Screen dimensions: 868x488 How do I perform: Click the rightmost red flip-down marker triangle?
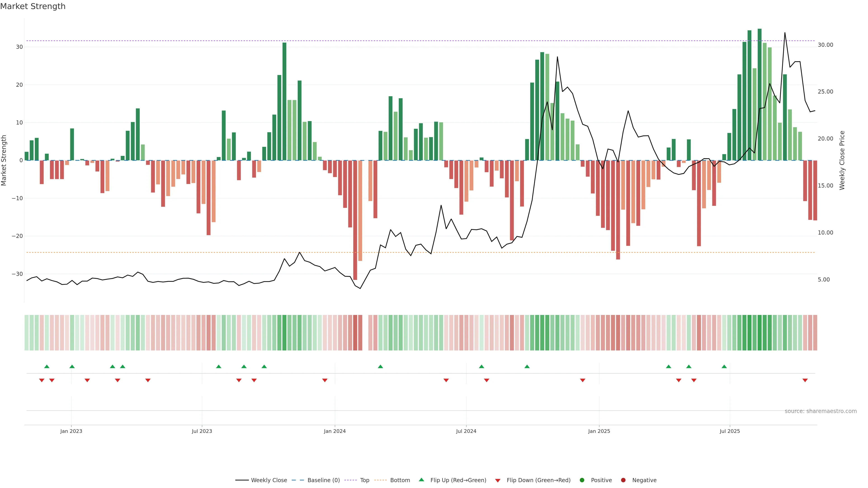805,380
